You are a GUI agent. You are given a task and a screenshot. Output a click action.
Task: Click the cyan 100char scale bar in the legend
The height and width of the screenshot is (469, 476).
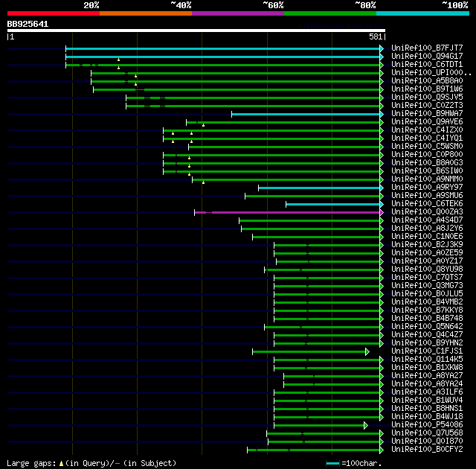(332, 464)
